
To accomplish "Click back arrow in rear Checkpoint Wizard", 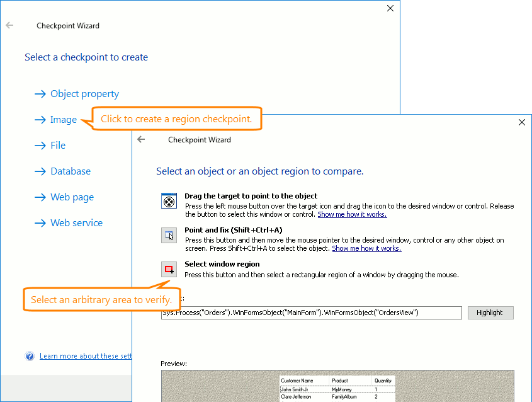I will [9, 25].
